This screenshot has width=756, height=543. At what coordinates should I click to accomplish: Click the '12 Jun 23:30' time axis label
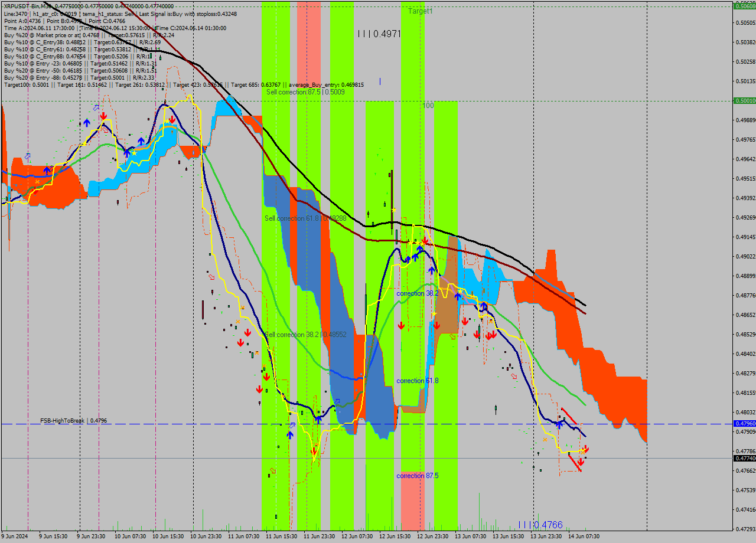(432, 536)
